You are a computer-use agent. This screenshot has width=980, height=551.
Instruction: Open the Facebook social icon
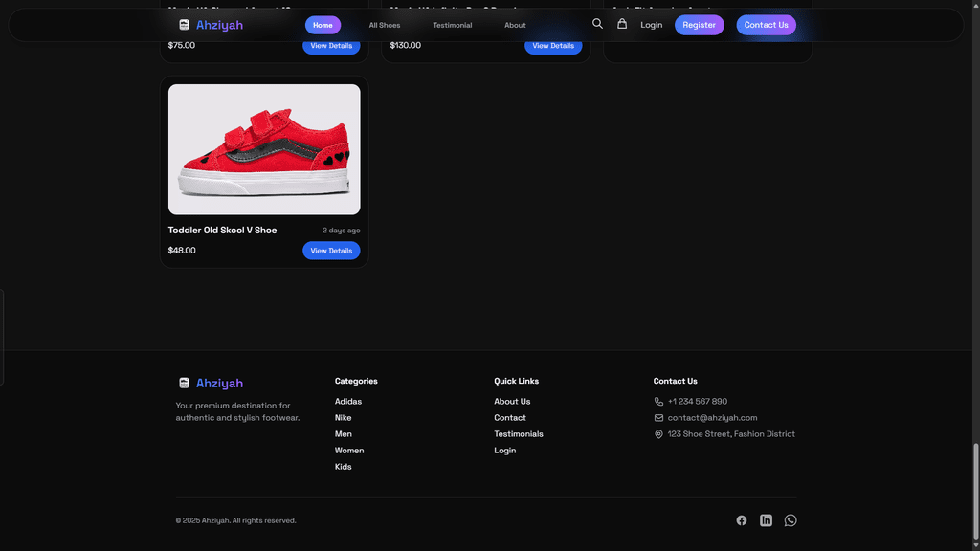click(x=742, y=520)
